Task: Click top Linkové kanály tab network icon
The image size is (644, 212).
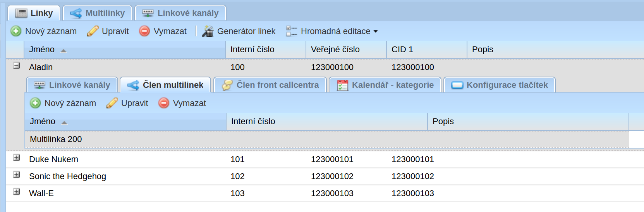Action: (148, 13)
